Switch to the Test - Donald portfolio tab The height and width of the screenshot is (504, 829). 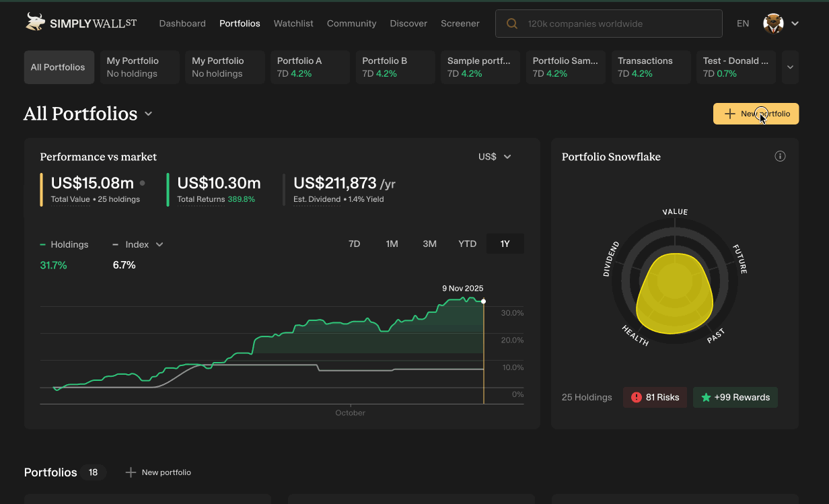[736, 67]
